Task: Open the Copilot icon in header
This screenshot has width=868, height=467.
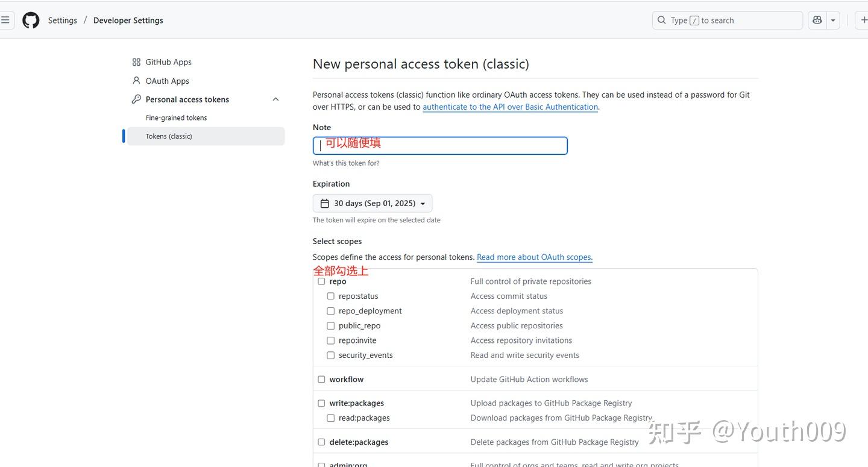Action: point(817,20)
